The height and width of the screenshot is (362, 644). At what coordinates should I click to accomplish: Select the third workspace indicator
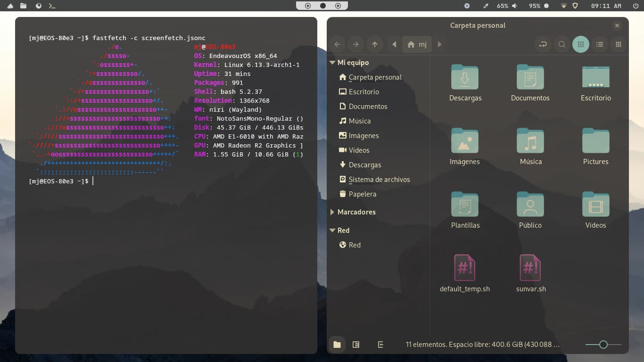(338, 6)
